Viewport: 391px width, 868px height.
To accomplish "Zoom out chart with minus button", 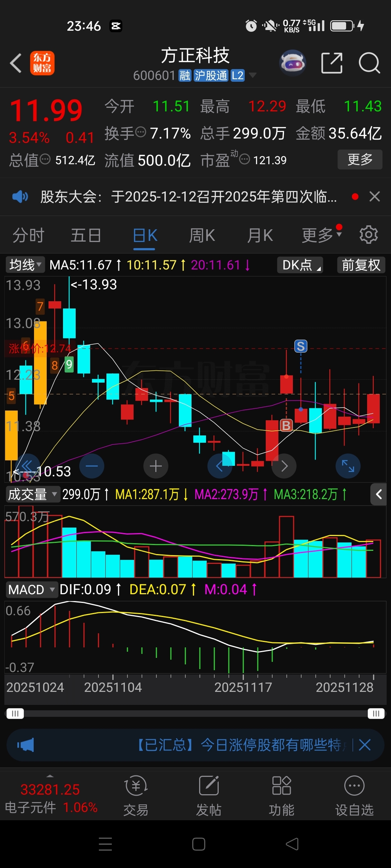I will click(92, 466).
